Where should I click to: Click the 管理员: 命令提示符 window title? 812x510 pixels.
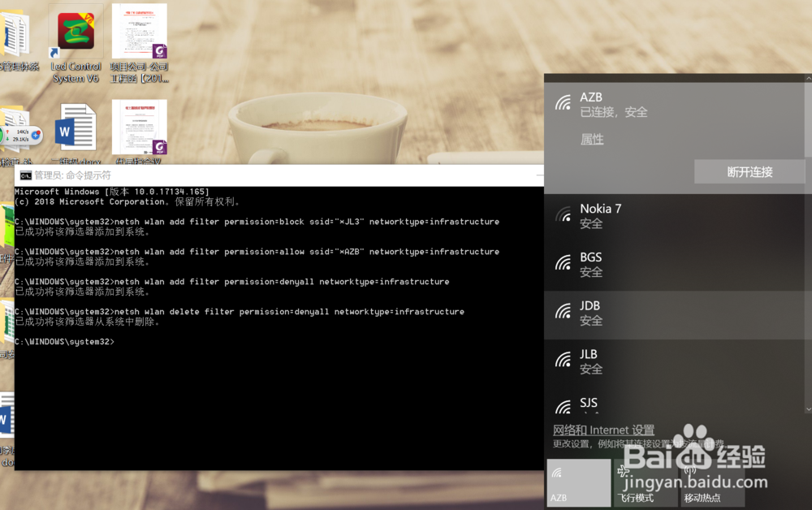(x=72, y=175)
